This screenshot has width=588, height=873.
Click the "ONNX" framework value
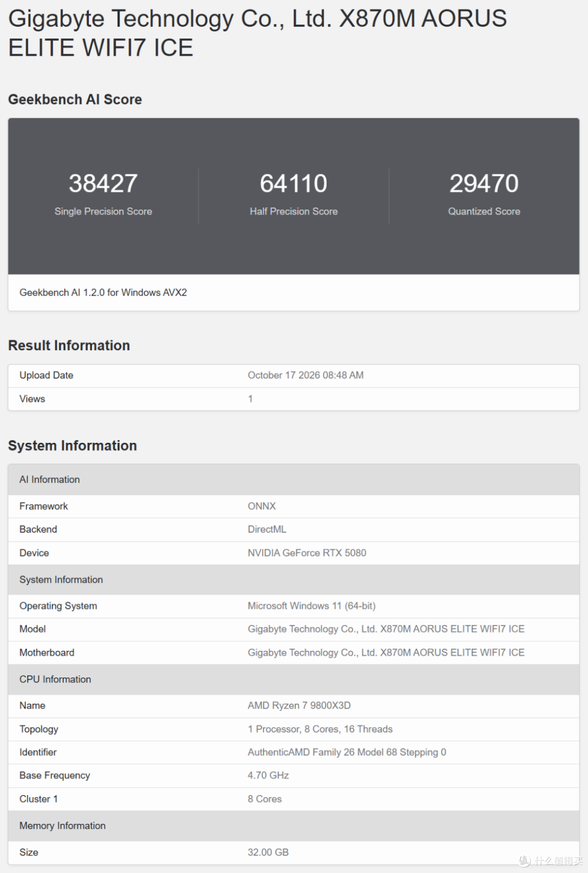[262, 506]
